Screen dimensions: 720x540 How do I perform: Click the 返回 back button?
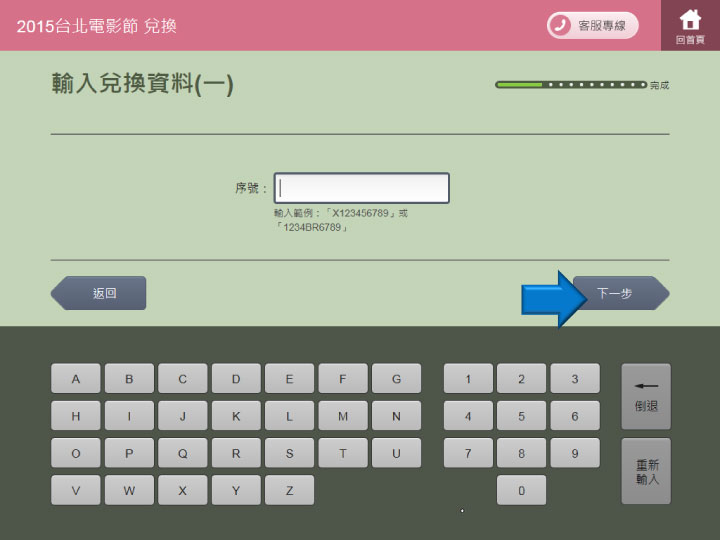pyautogui.click(x=100, y=293)
